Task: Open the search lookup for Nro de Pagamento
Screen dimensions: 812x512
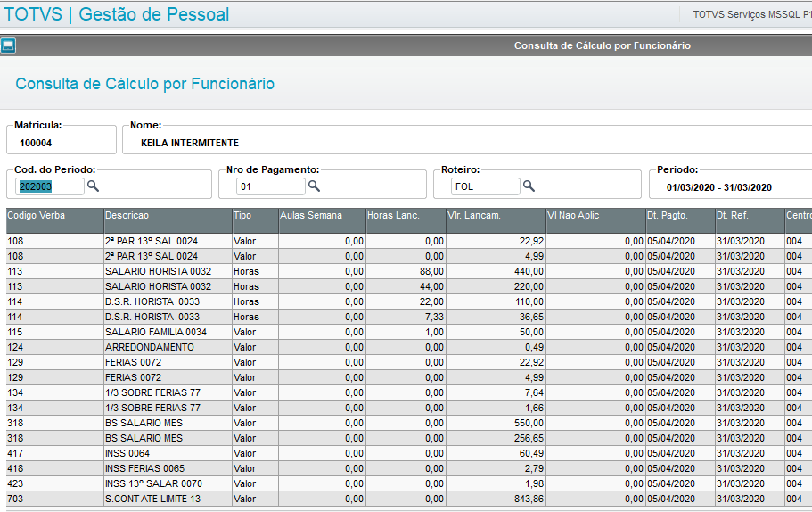Action: pos(314,186)
